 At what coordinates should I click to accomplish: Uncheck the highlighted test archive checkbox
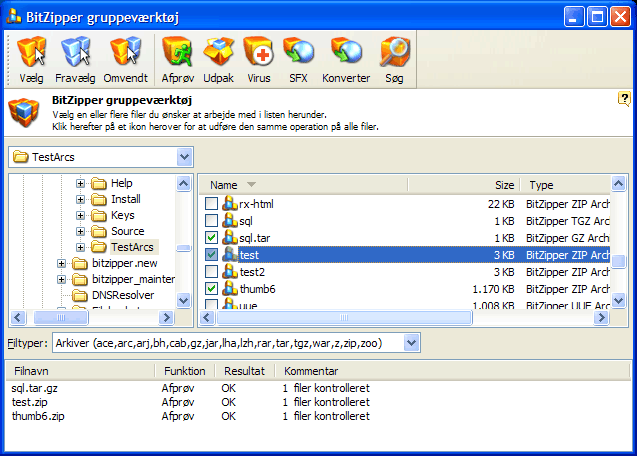click(x=211, y=255)
